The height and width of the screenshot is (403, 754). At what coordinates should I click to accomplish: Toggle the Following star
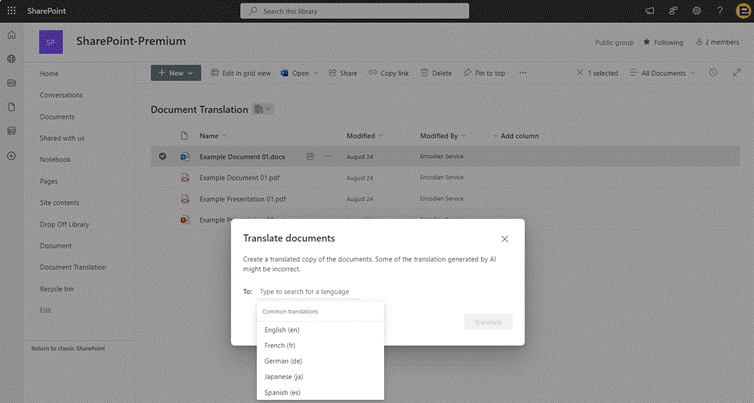[x=647, y=42]
